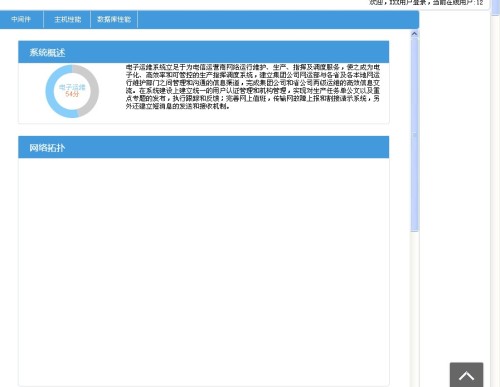Click the 系统概述 section header
The image size is (500, 387).
click(204, 52)
